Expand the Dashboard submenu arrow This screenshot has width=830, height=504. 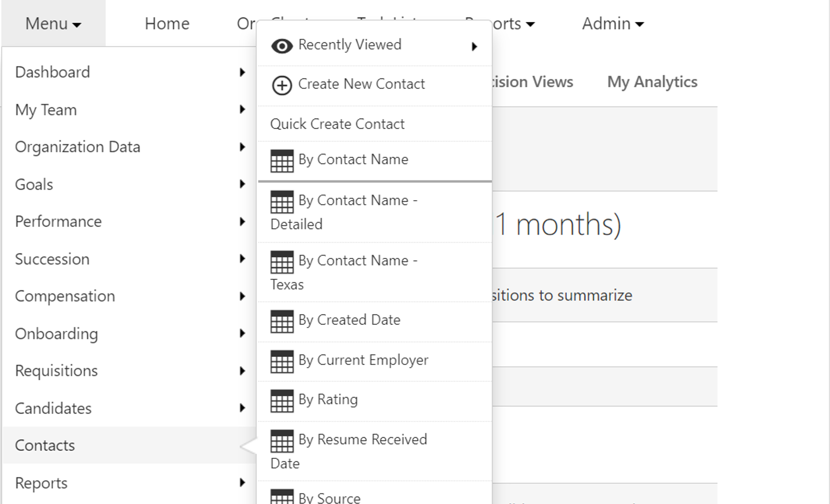[242, 72]
